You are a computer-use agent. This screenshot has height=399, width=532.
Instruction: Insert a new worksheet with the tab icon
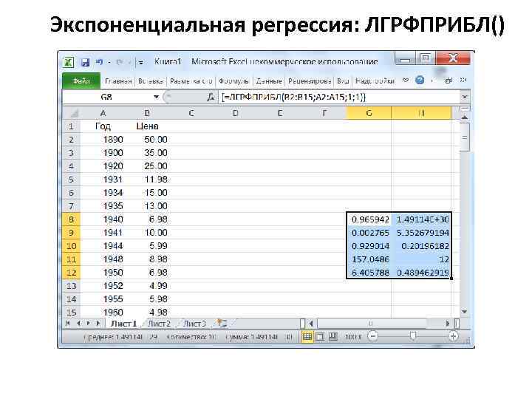[x=222, y=324]
